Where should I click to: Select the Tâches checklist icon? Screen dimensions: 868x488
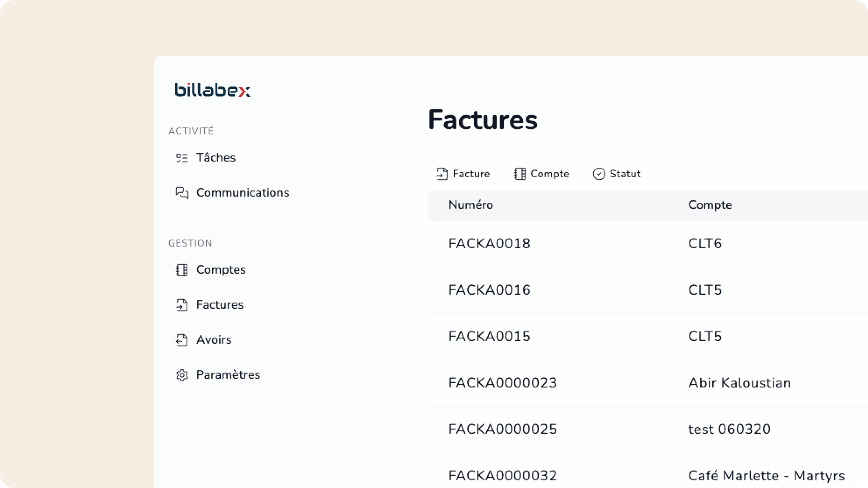pyautogui.click(x=182, y=158)
